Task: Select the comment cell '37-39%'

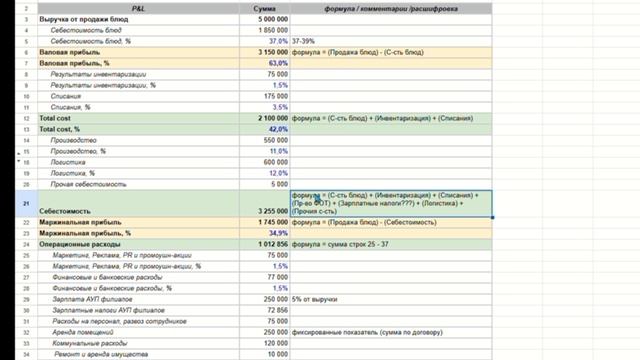Action: click(391, 41)
